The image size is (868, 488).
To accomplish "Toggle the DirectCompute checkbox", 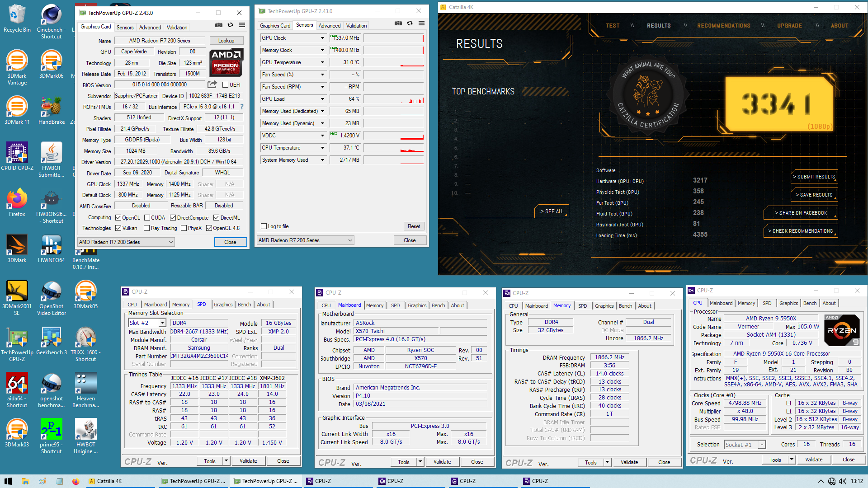I will click(x=173, y=218).
